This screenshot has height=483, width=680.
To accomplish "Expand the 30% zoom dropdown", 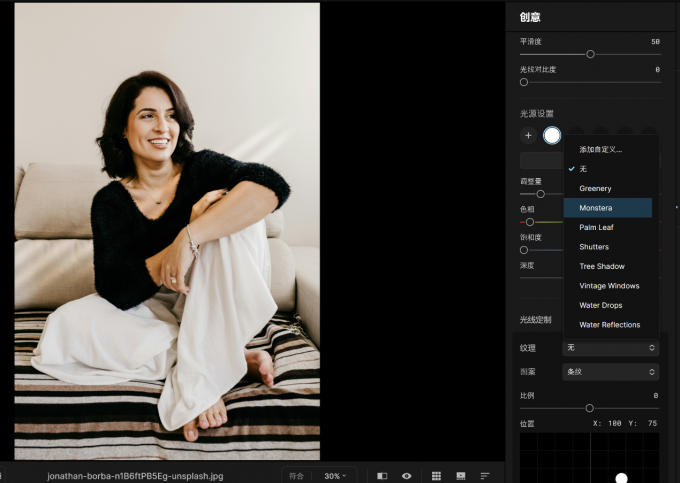I will coord(335,476).
